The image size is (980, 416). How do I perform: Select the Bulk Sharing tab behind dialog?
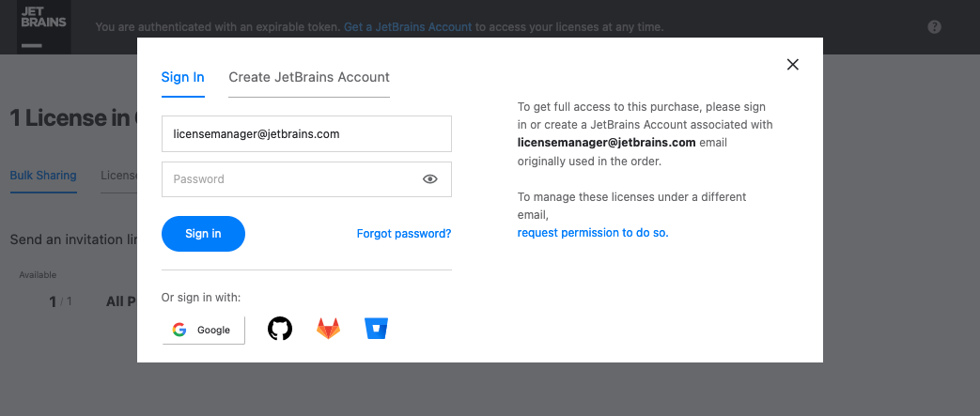pyautogui.click(x=43, y=176)
